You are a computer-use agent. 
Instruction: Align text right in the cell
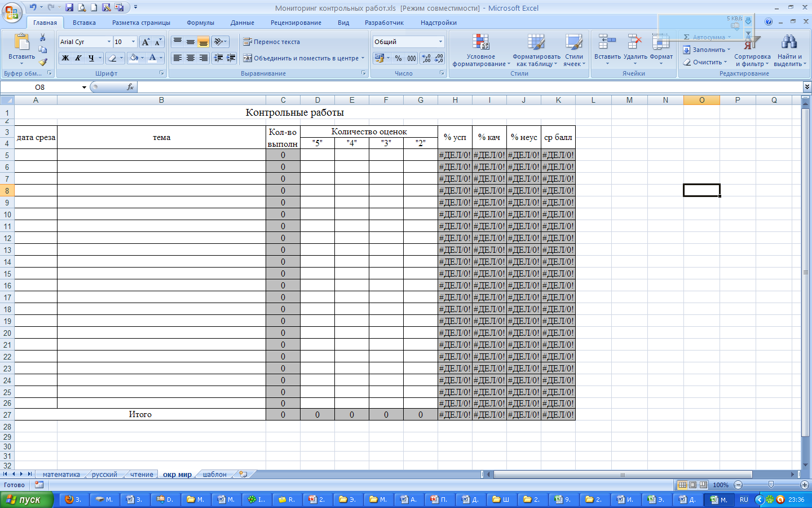click(x=203, y=58)
